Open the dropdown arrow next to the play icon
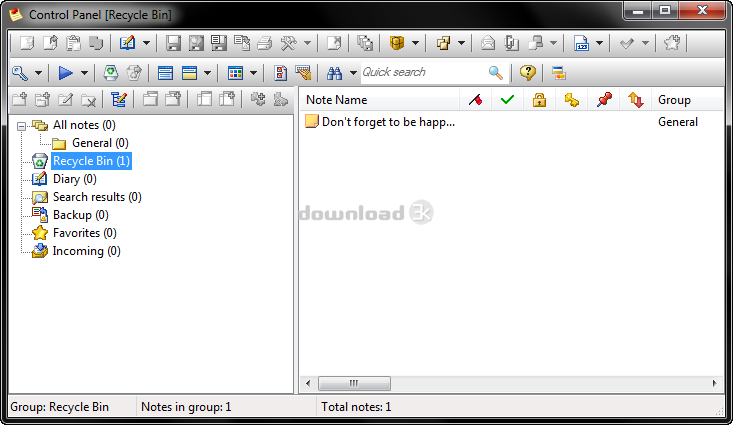 [x=84, y=73]
